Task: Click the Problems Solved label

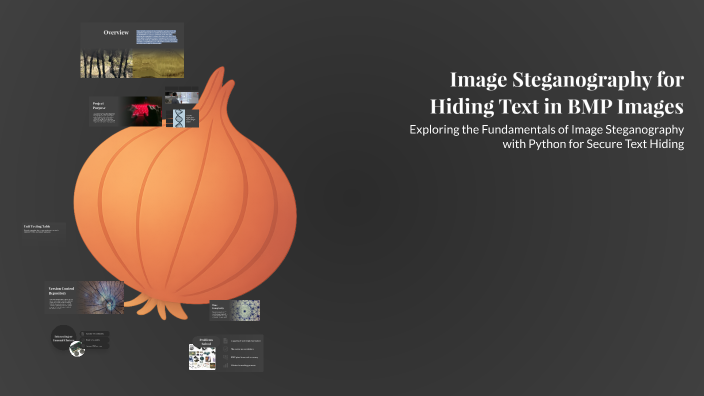Action: (x=206, y=342)
